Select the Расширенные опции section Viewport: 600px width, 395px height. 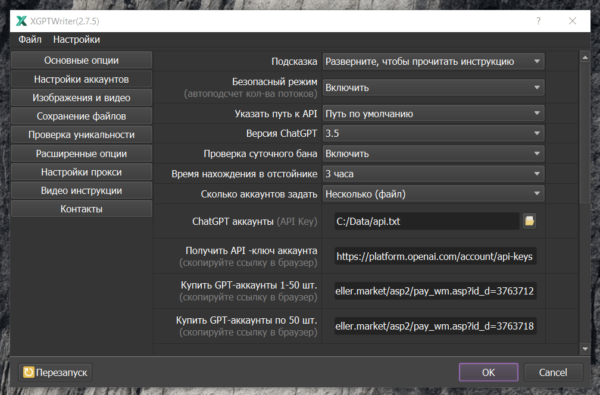pos(82,153)
